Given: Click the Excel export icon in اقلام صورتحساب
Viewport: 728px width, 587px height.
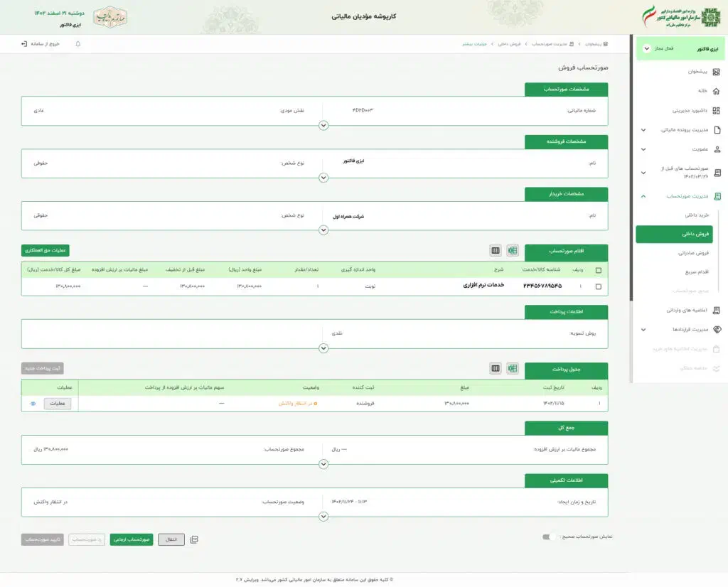Looking at the screenshot, I should click(513, 250).
